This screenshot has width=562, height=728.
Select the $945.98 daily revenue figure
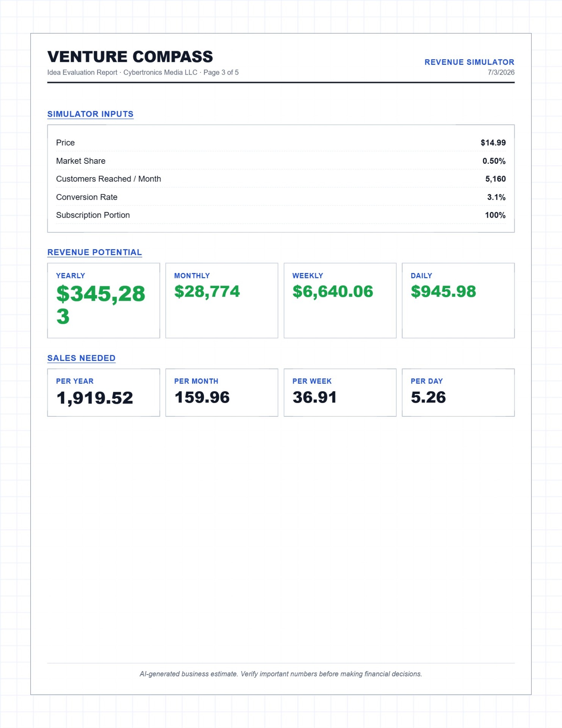[x=443, y=292]
